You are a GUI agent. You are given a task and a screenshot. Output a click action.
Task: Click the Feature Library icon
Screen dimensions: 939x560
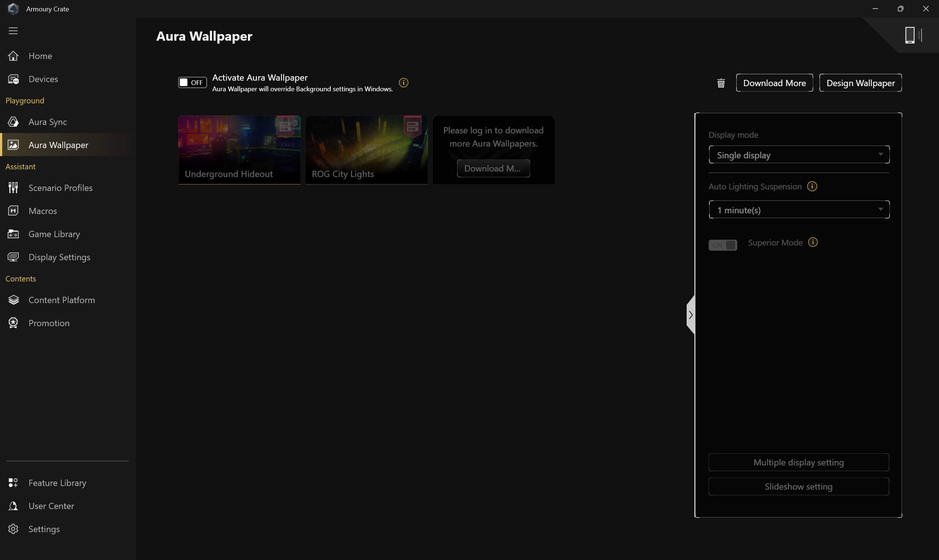click(x=13, y=483)
